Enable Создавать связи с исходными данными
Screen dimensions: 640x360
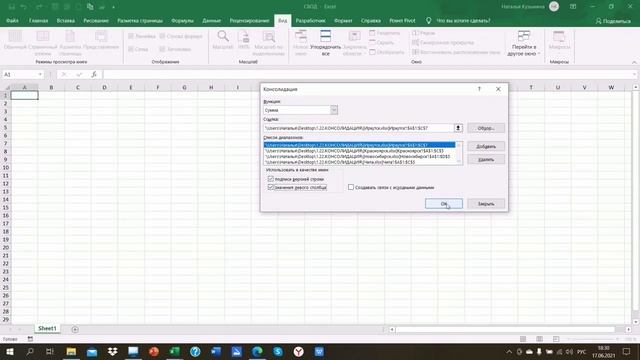click(x=351, y=187)
